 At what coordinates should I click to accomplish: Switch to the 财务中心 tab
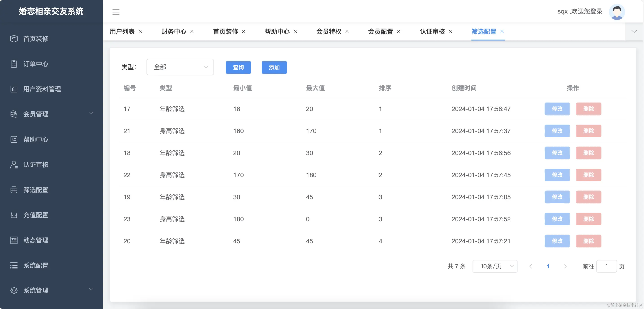pyautogui.click(x=174, y=31)
